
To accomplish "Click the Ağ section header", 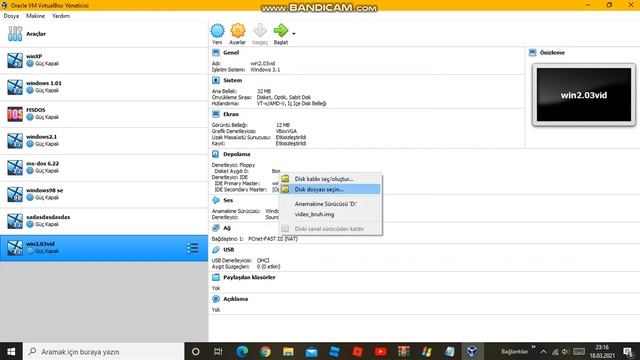I will click(227, 228).
